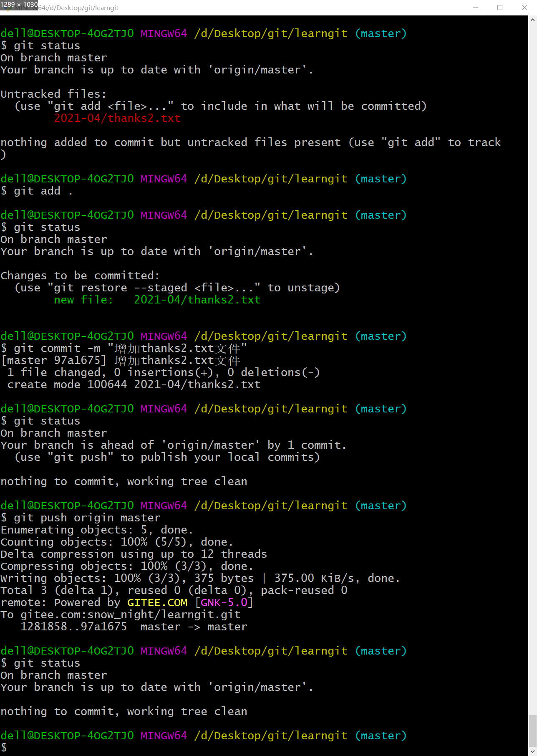Click 'Compressing objects: 100% (3/3)' line

pos(127,566)
